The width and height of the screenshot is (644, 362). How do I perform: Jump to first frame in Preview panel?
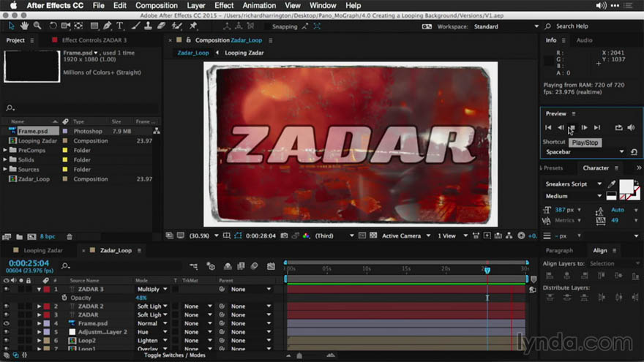pyautogui.click(x=548, y=128)
